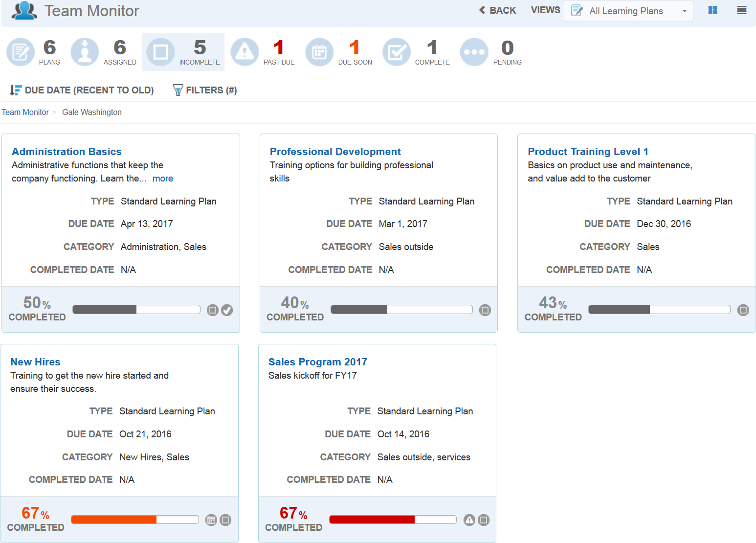Click category Sales outside, services
The width and height of the screenshot is (756, 543).
pos(424,457)
